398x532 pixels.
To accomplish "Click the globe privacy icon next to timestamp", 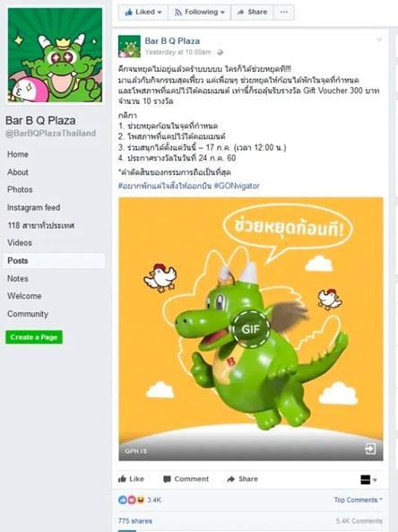I will click(x=220, y=52).
